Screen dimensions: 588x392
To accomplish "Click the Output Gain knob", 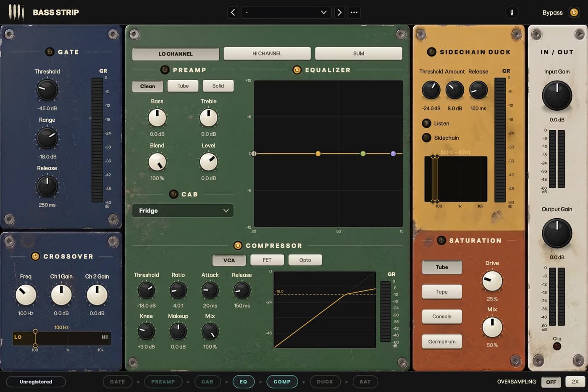I will click(557, 233).
